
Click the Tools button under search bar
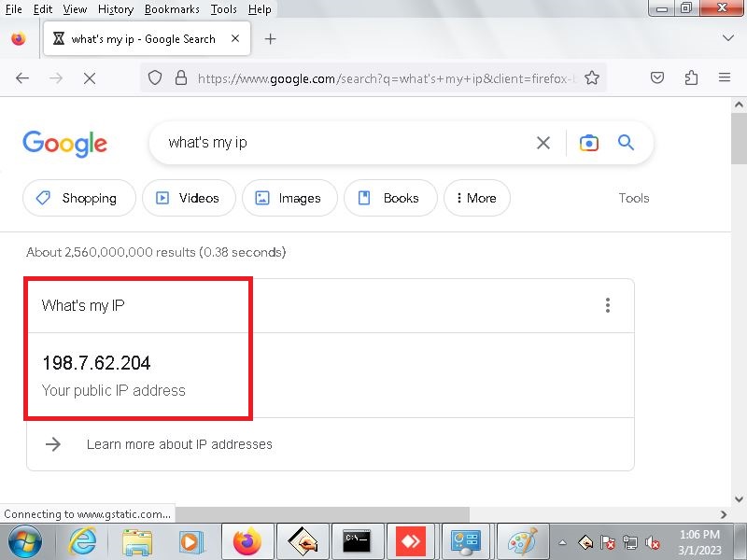pyautogui.click(x=633, y=198)
